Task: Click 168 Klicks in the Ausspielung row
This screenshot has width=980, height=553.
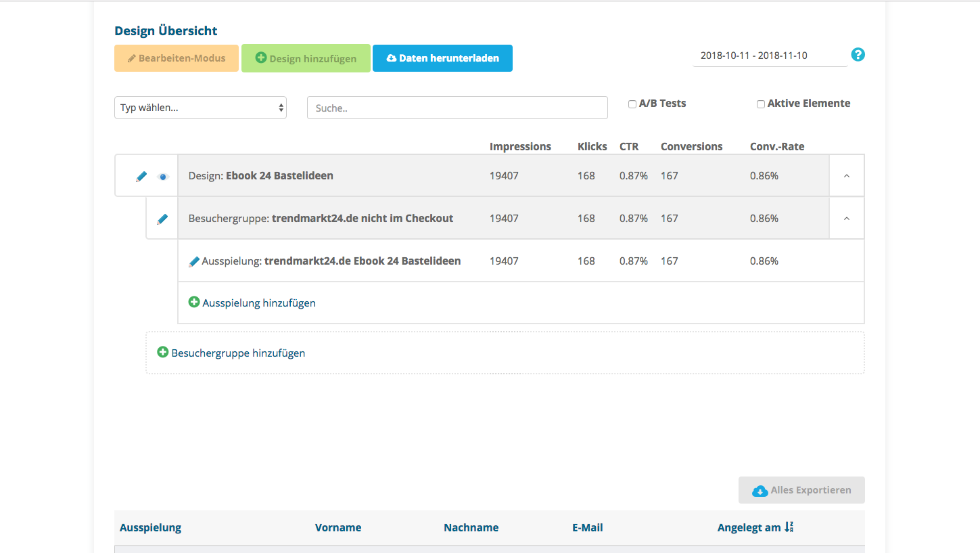Action: point(586,261)
